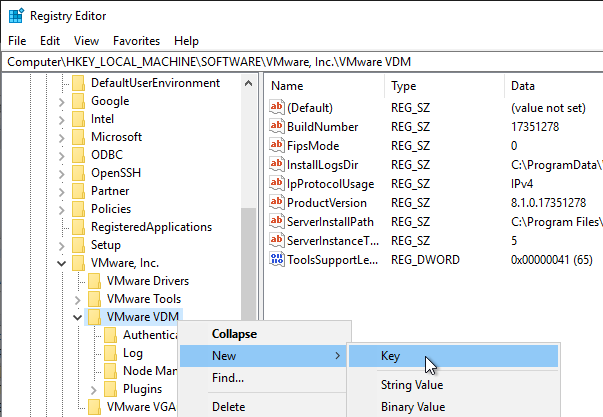Image resolution: width=603 pixels, height=417 pixels.
Task: Click the Name column header
Action: 325,86
